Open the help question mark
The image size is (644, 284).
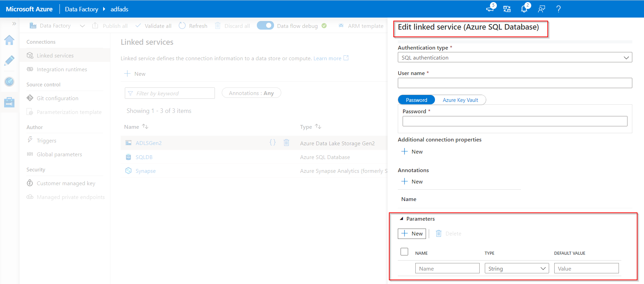click(x=558, y=9)
